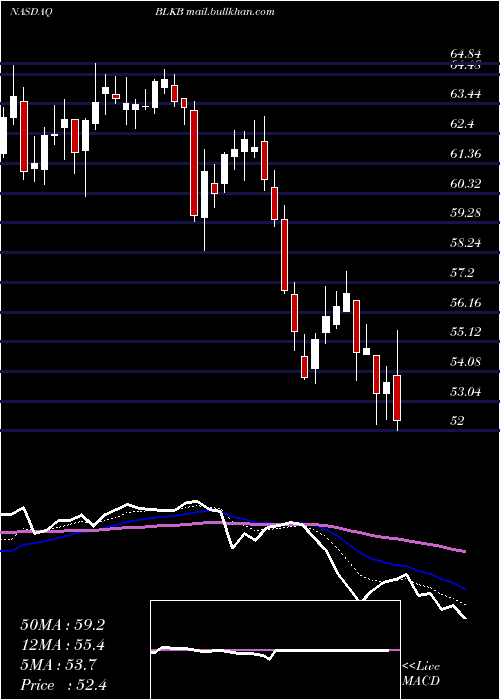The image size is (500, 700).
Task: Click the 62.4 price axis label
Action: (x=462, y=124)
